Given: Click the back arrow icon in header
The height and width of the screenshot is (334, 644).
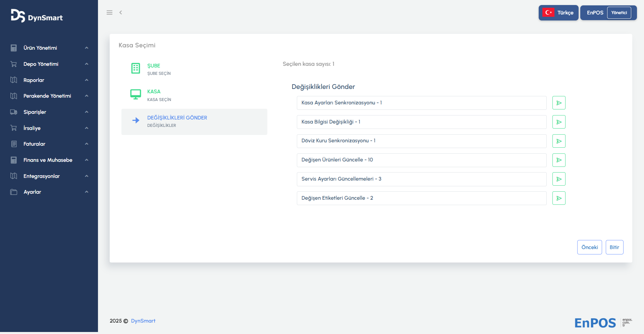Looking at the screenshot, I should click(x=121, y=12).
